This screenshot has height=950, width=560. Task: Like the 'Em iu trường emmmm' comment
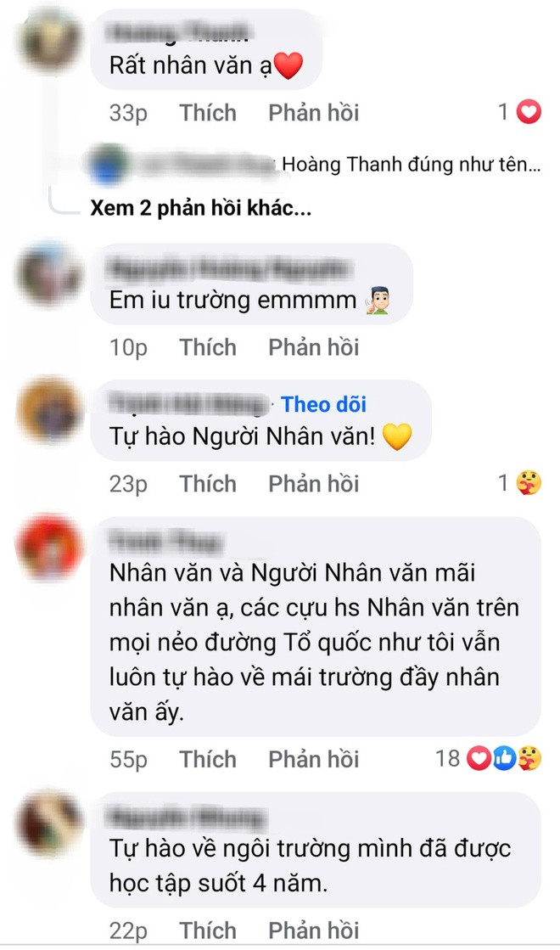pyautogui.click(x=208, y=347)
